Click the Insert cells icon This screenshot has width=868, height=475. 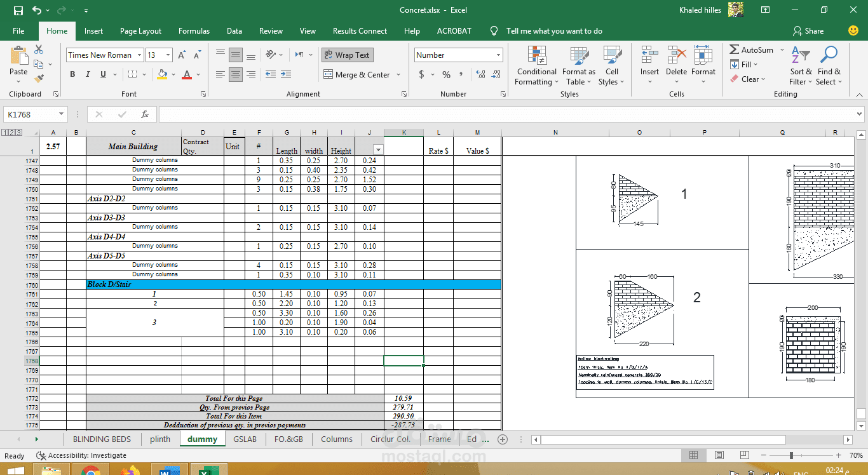pyautogui.click(x=649, y=55)
